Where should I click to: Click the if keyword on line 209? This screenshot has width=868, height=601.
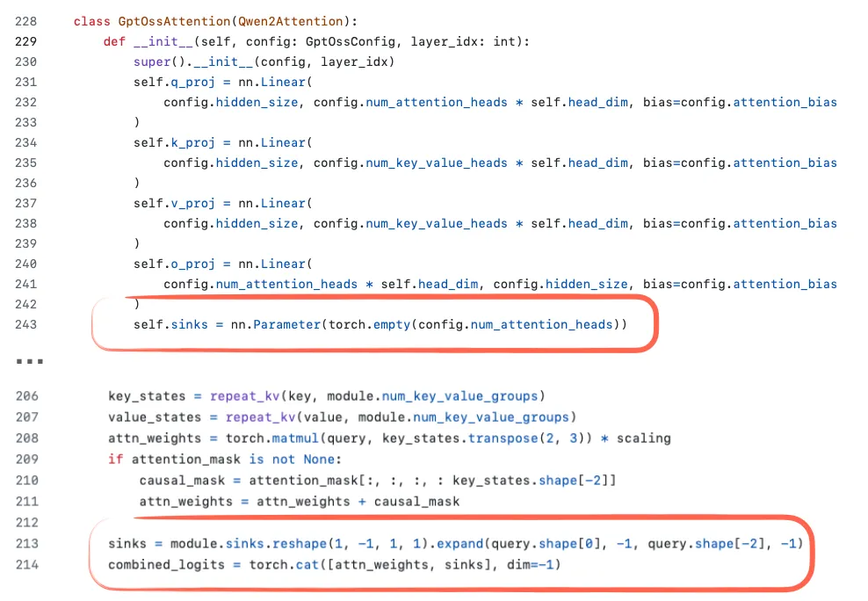click(x=115, y=460)
